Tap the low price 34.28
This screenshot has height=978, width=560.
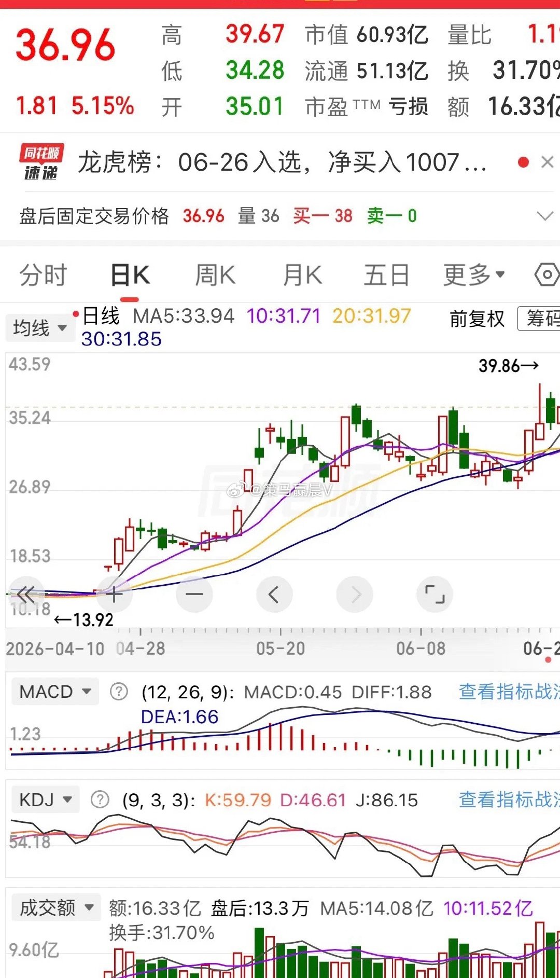[x=255, y=70]
